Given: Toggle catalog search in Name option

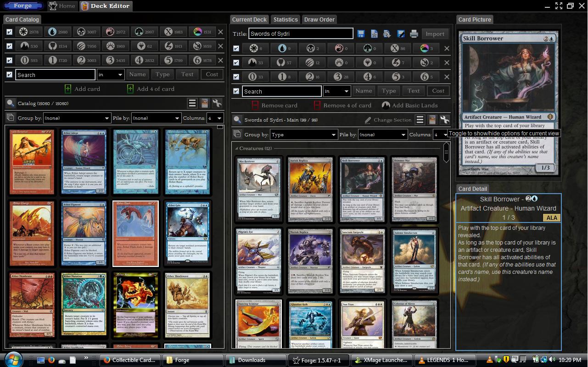Looking at the screenshot, I should (x=137, y=74).
